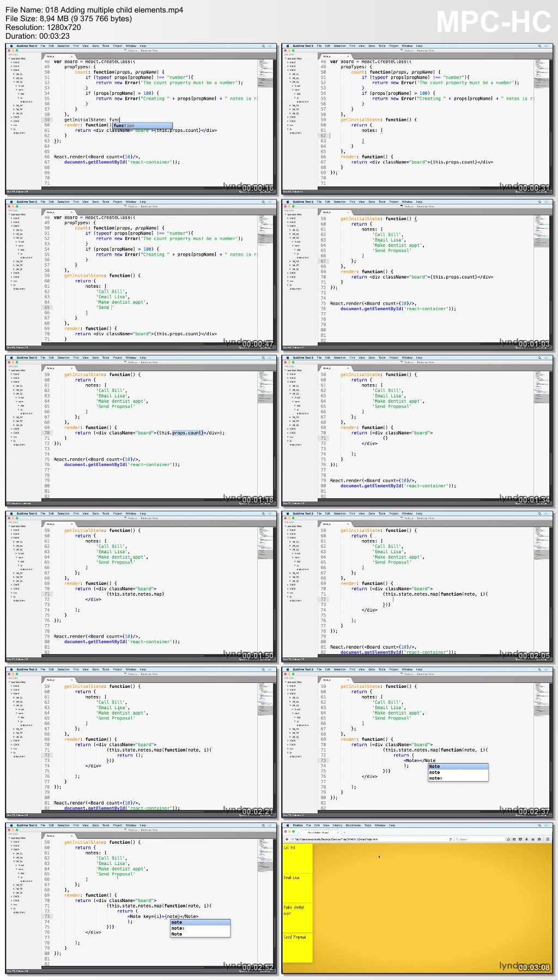Viewport: 558px width, 980px height.
Task: Click the 'Make dentist appt' sticky note
Action: point(297,917)
